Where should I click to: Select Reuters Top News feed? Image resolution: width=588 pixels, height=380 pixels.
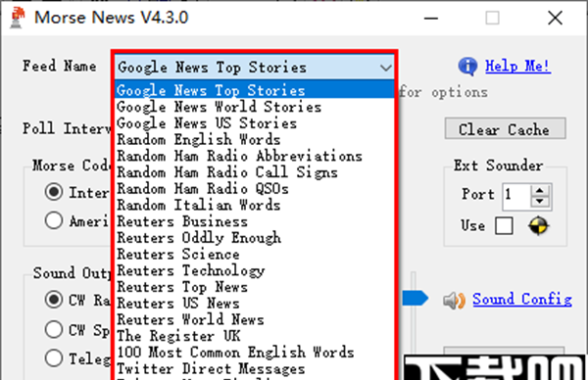(x=254, y=287)
